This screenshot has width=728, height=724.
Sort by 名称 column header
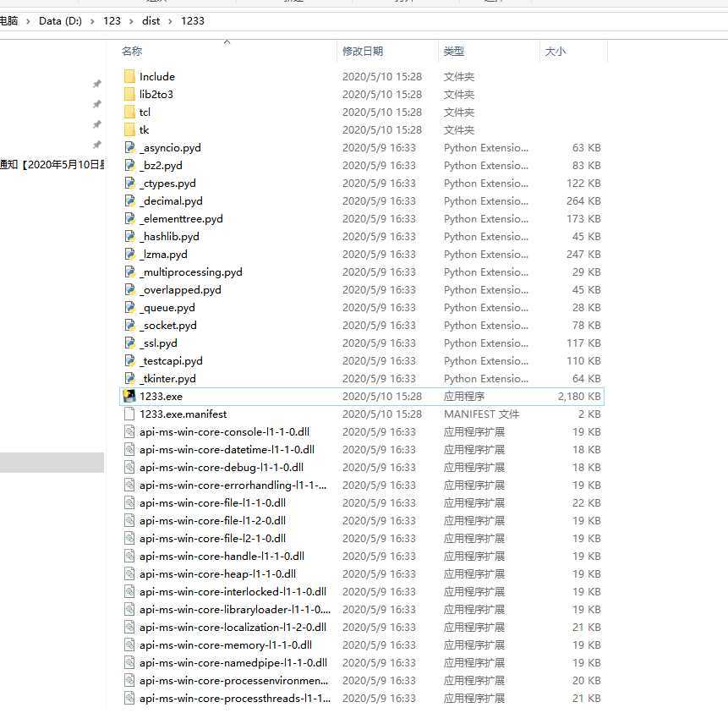coord(132,51)
